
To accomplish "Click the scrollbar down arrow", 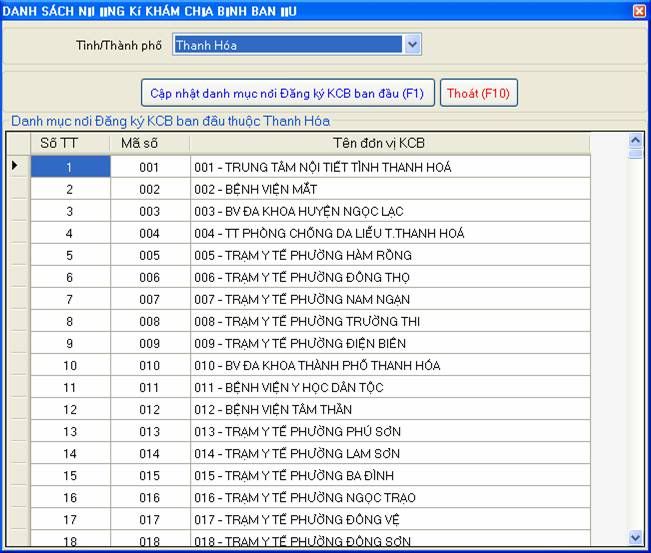I will tap(635, 538).
